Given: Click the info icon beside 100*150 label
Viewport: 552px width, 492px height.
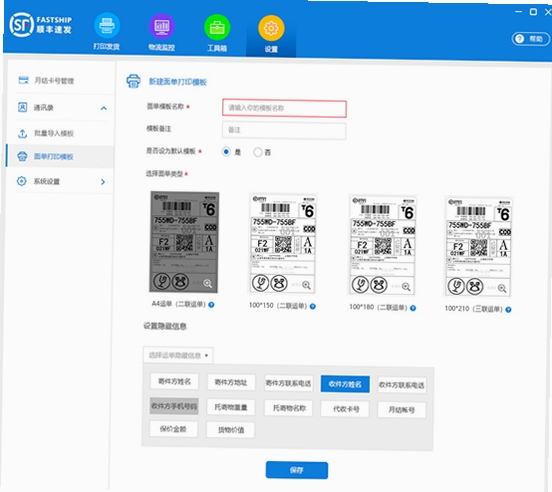Looking at the screenshot, I should point(313,307).
